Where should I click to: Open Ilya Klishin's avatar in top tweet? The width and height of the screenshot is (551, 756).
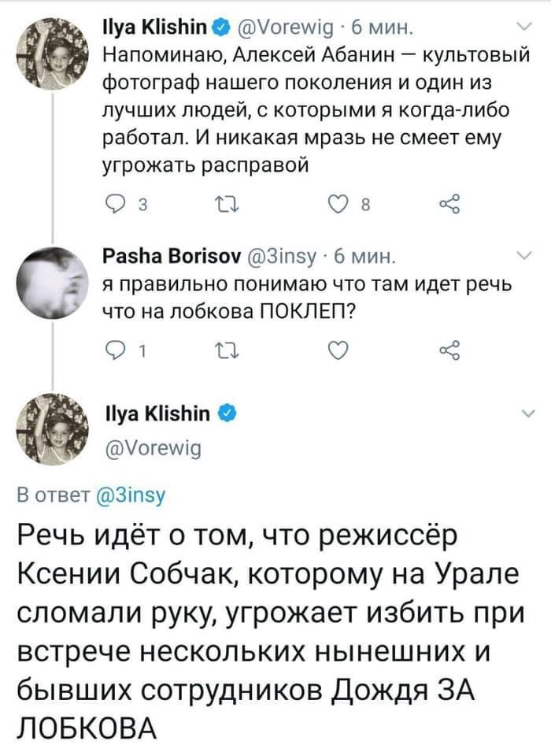[53, 51]
